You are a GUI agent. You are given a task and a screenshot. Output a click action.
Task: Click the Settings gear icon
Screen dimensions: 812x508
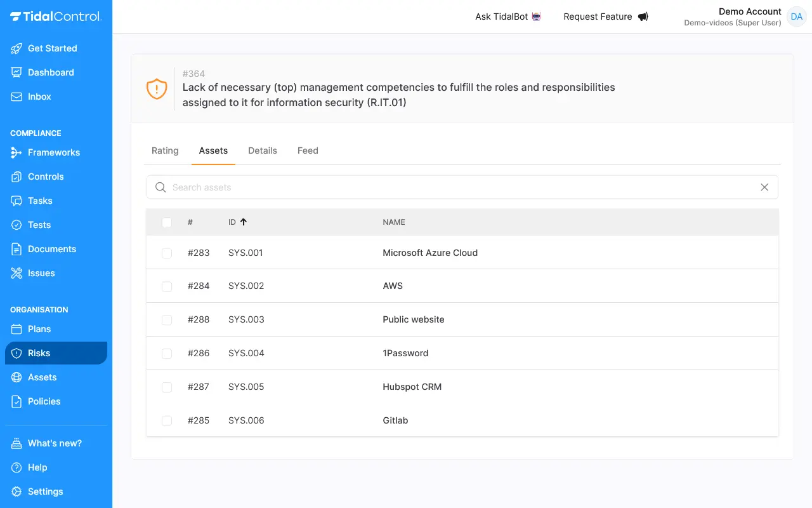(x=16, y=491)
